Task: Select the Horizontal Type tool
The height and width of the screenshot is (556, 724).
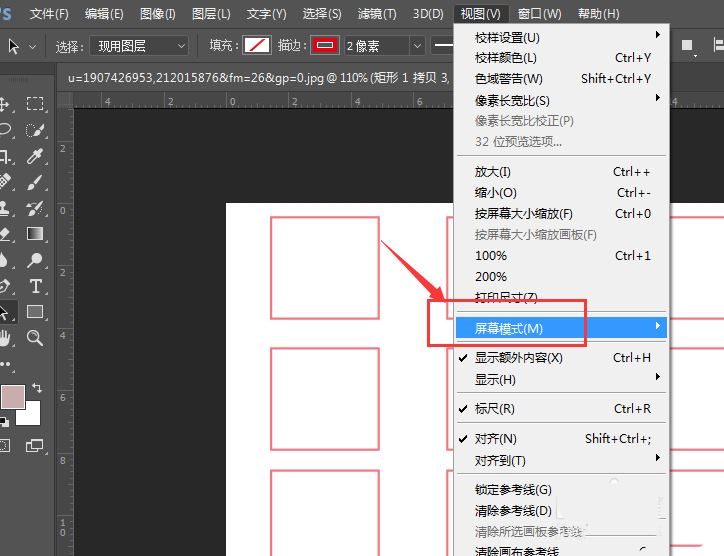Action: [35, 286]
